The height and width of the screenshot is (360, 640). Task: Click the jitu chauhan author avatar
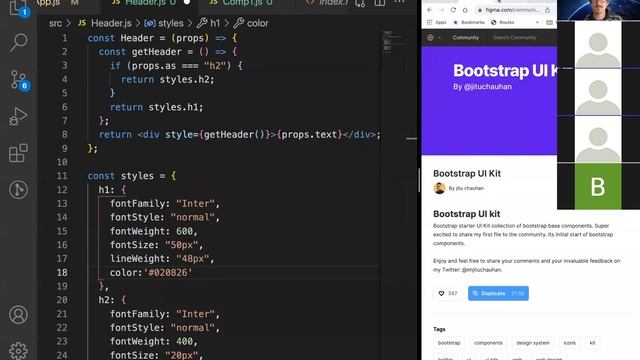440,188
